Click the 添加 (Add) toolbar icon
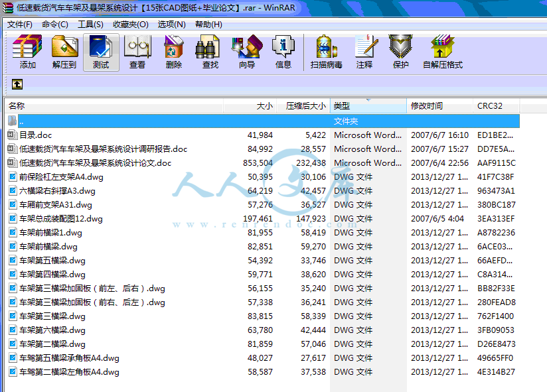This screenshot has height=392, width=547. (27, 46)
